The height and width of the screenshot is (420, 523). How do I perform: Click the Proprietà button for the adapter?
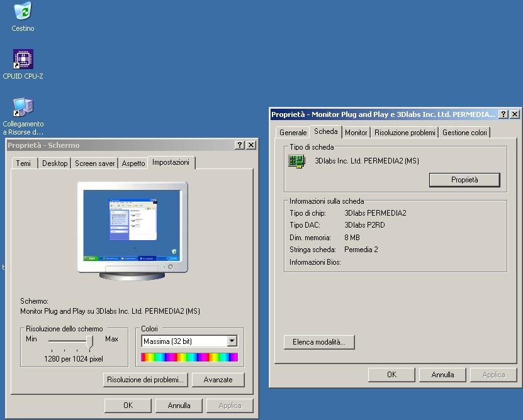click(x=464, y=180)
